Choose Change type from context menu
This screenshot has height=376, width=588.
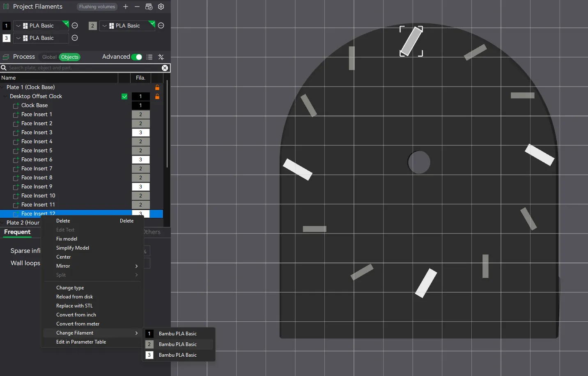click(70, 288)
